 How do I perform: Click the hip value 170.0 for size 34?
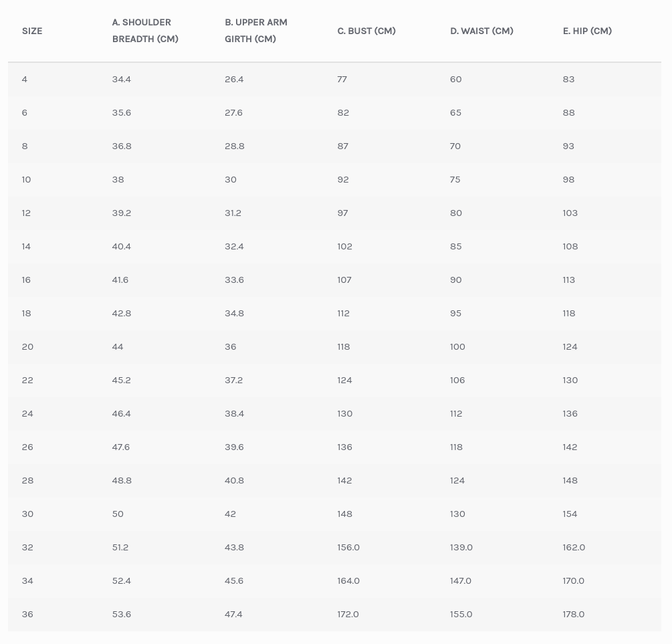574,580
